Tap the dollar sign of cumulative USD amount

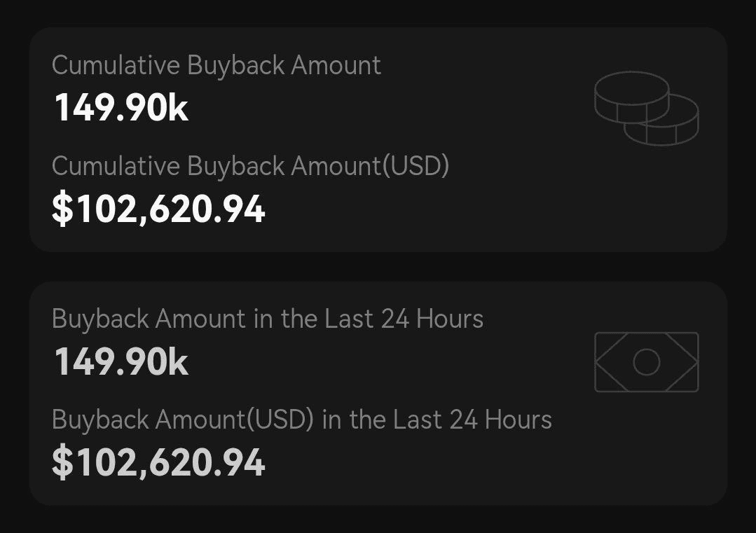tap(62, 209)
